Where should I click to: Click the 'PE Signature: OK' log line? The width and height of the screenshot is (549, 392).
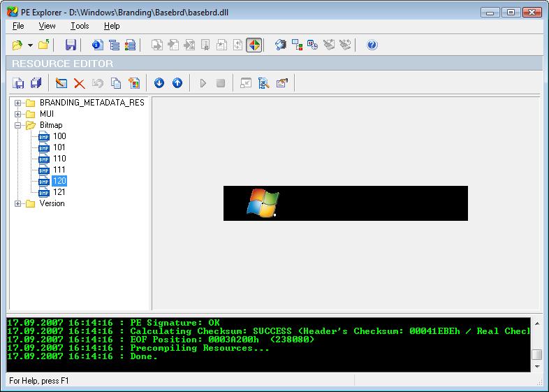click(x=175, y=323)
